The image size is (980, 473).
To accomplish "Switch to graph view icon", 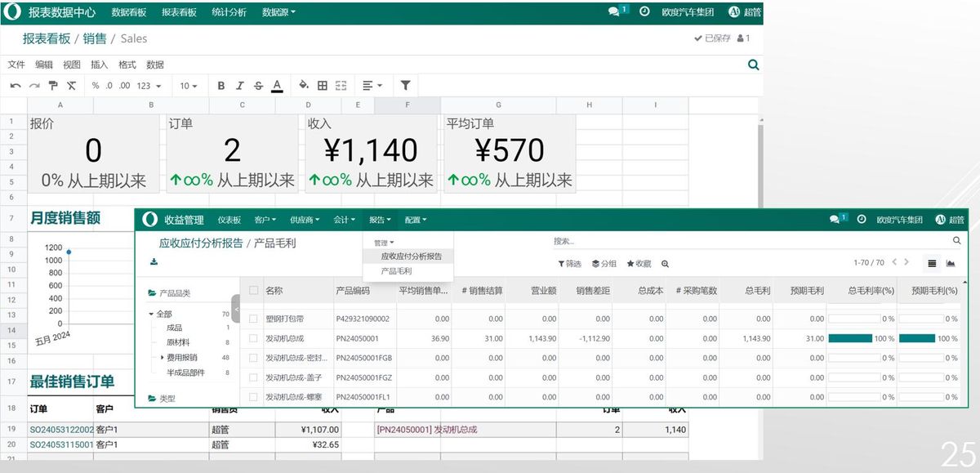I will pos(951,263).
